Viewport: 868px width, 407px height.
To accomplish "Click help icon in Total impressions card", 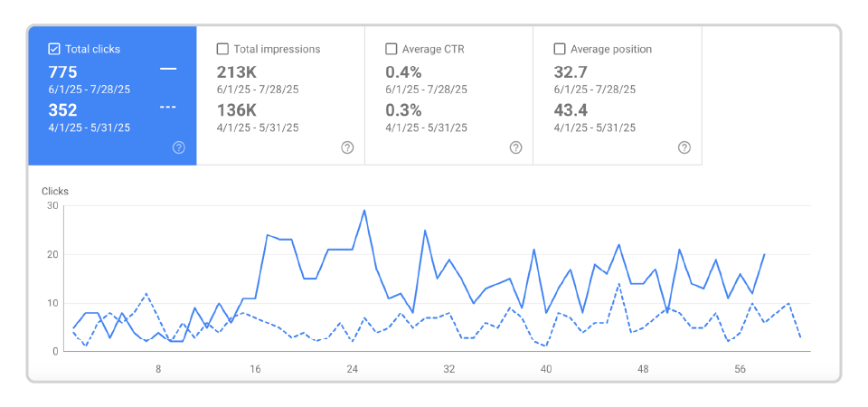I will tap(347, 147).
